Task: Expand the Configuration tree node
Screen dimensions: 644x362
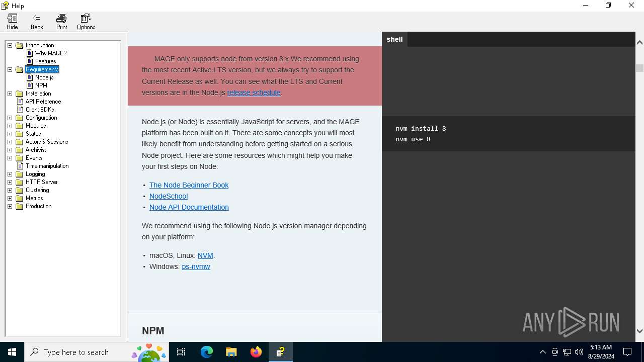Action: [x=10, y=118]
